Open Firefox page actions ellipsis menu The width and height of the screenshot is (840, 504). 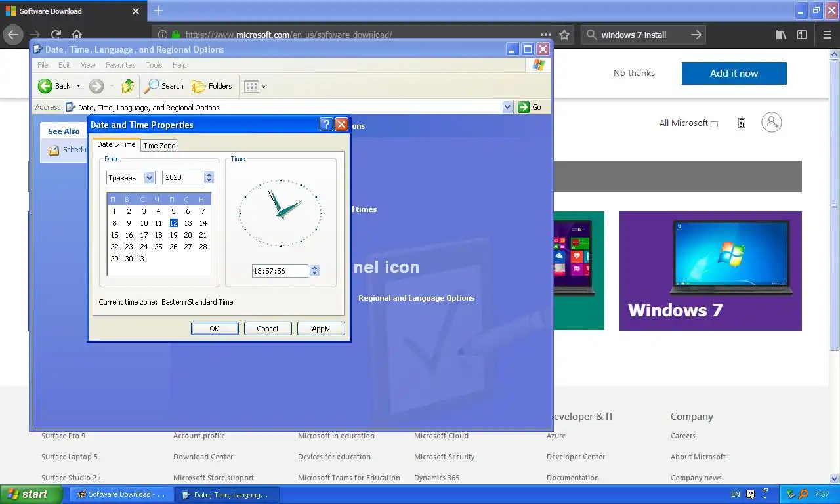click(546, 35)
